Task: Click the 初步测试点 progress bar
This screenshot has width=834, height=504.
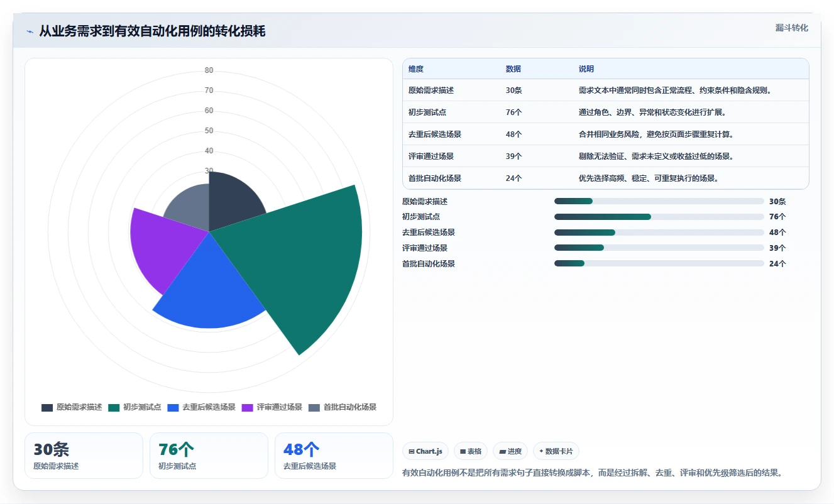Action: coord(659,217)
